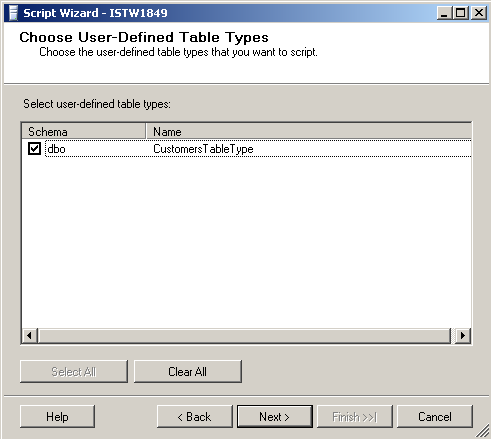Minimize the Script Wizard window
Screen dimensions: 491x439
pos(445,13)
